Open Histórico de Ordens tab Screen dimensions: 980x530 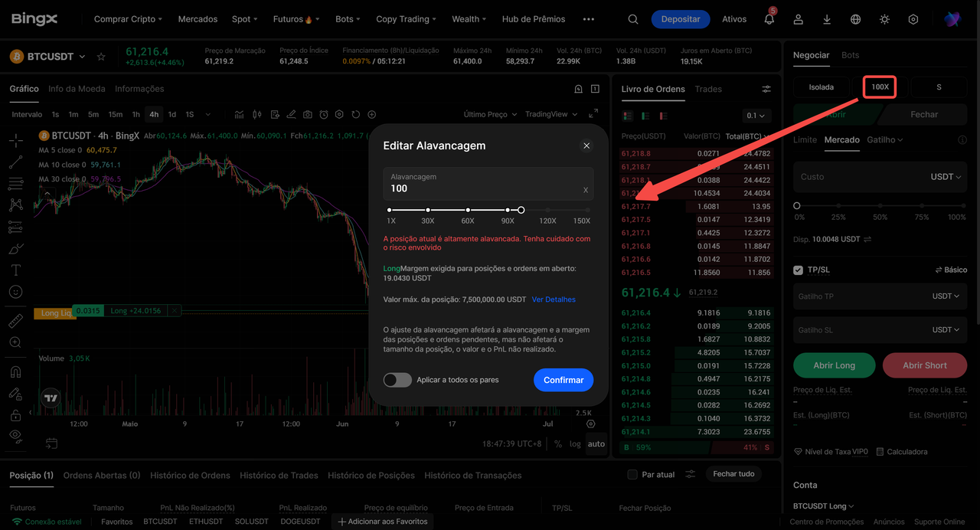click(190, 476)
